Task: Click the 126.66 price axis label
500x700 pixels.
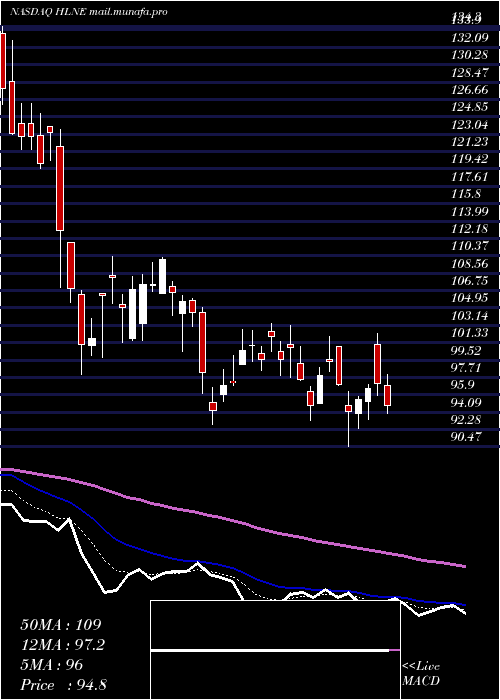Action: [x=470, y=90]
